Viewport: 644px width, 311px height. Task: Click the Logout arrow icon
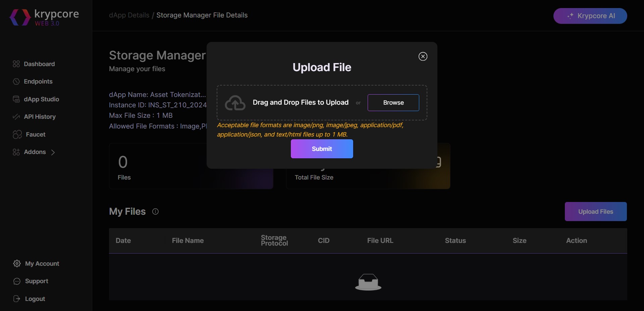(17, 299)
